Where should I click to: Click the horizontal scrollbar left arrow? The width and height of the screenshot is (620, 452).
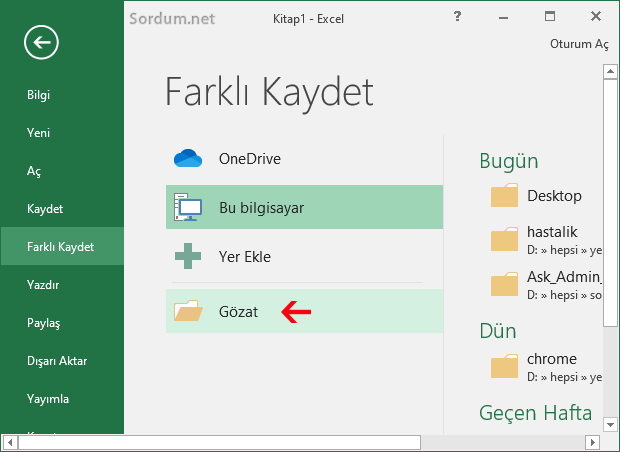(10, 442)
